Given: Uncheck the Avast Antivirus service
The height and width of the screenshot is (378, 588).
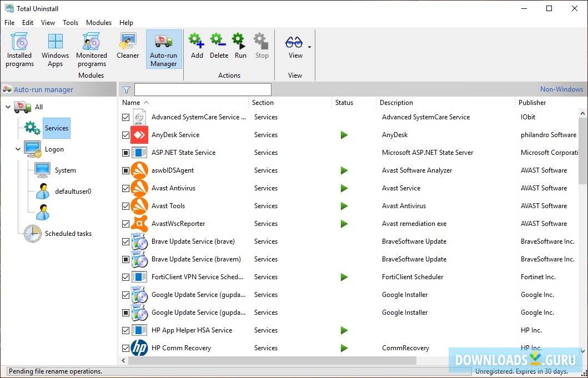Looking at the screenshot, I should pyautogui.click(x=125, y=188).
